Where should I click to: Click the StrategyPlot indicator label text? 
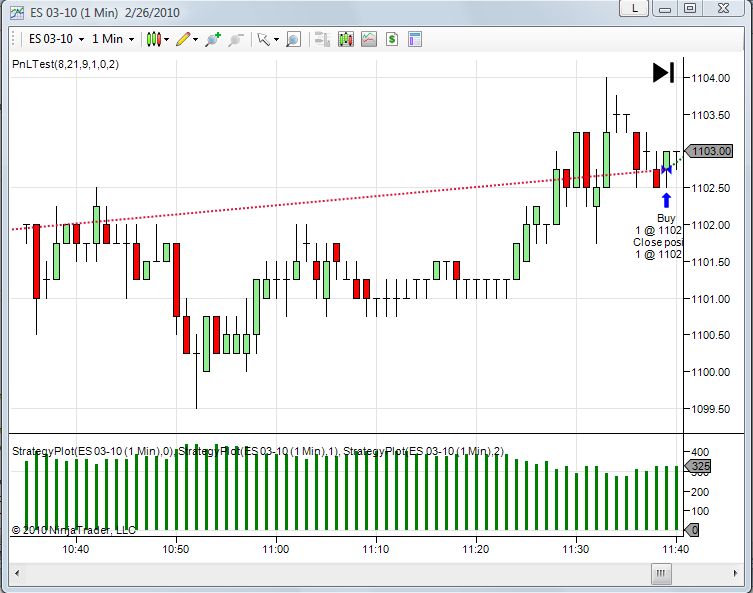click(258, 451)
